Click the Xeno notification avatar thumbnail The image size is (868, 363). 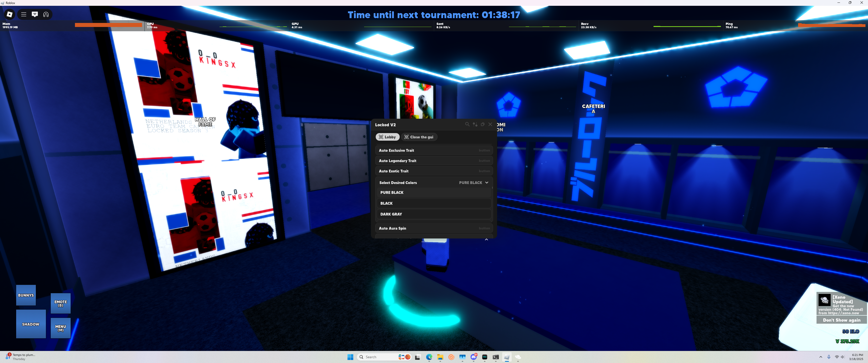824,300
